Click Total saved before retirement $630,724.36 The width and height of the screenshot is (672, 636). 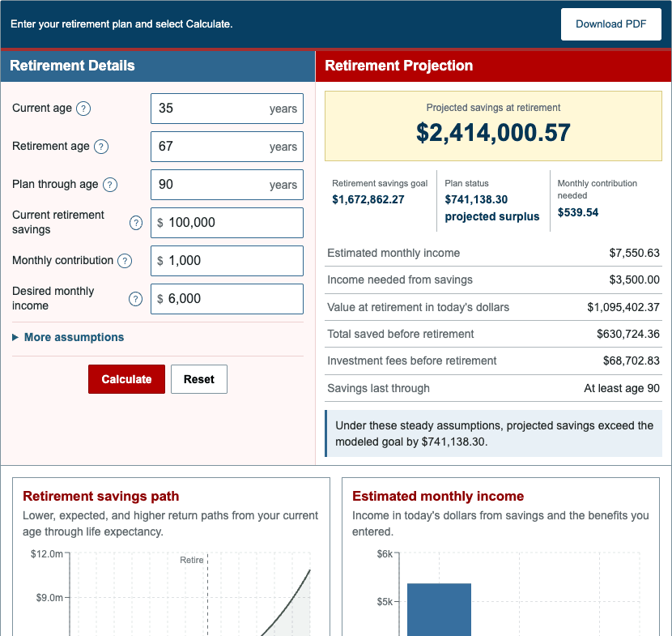pos(627,334)
